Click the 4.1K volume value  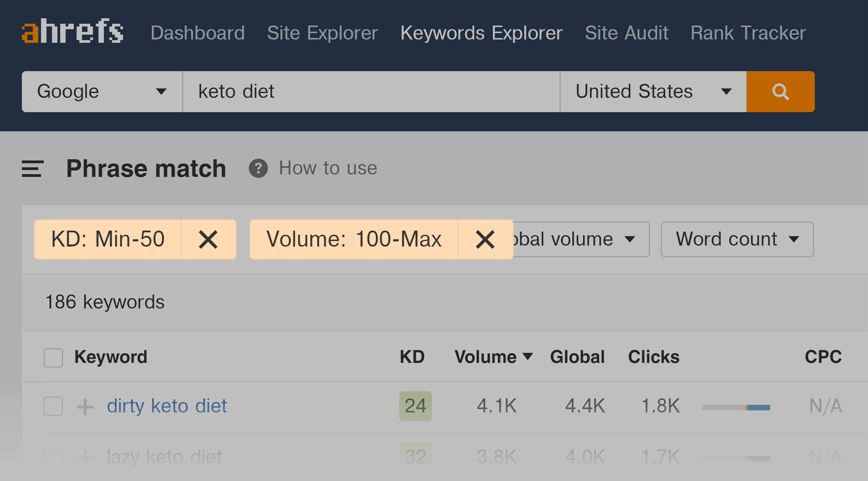[x=497, y=406]
